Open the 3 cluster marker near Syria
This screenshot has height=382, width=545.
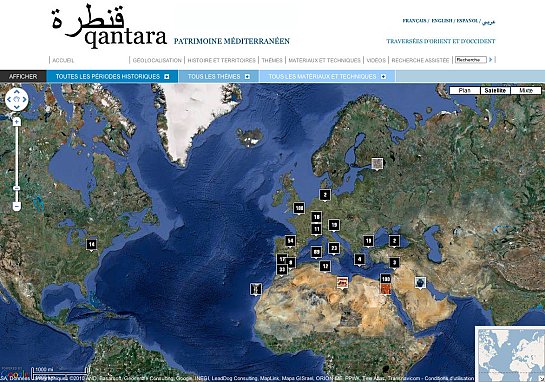point(394,263)
